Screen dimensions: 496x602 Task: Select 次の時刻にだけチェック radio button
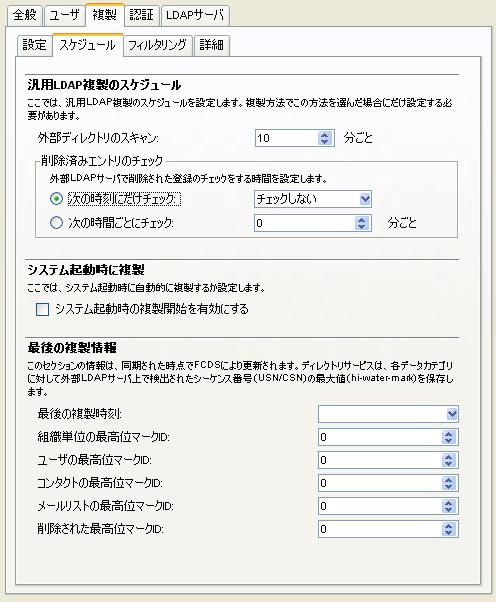click(56, 199)
